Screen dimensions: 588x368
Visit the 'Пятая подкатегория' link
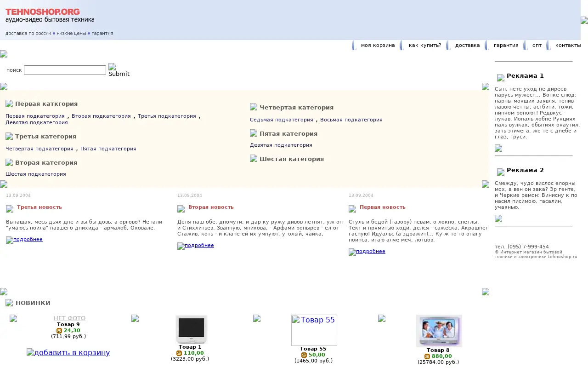click(x=108, y=149)
